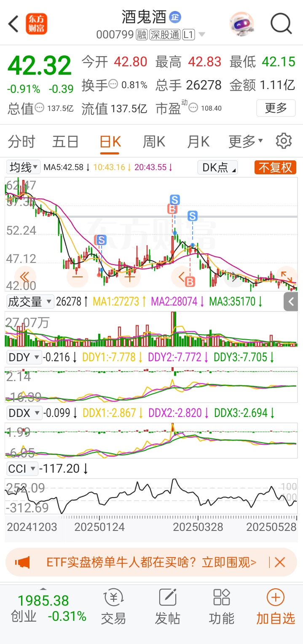Open the CCI indicator dropdown

coord(21,468)
